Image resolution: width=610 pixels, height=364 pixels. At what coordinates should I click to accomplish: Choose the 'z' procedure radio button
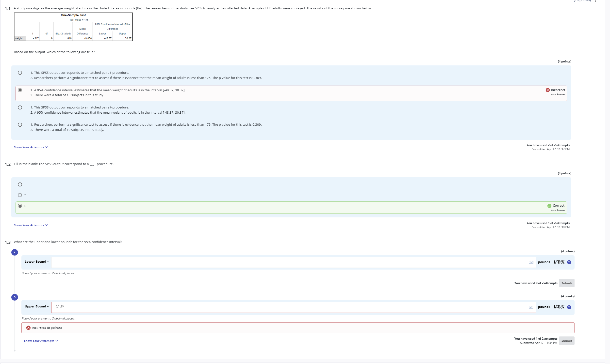pyautogui.click(x=20, y=195)
